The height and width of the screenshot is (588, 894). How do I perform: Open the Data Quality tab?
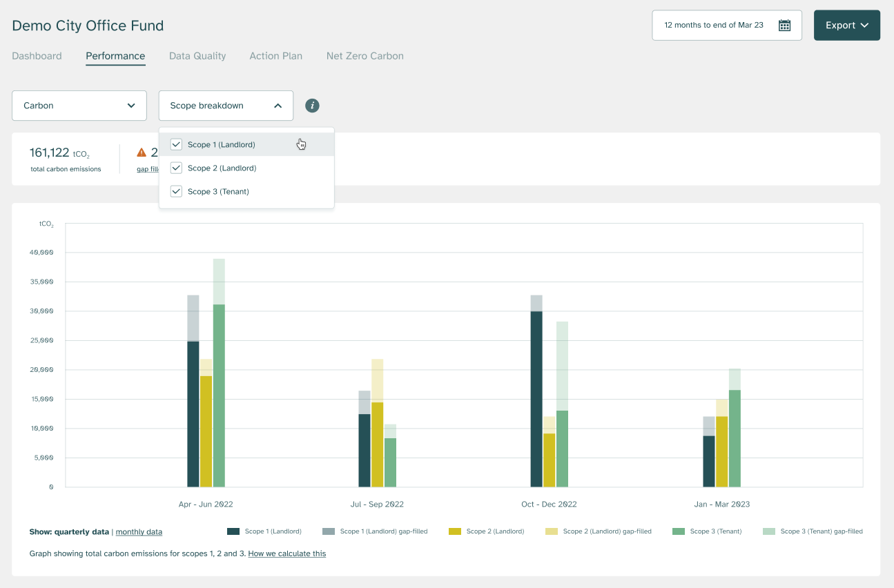click(x=197, y=56)
